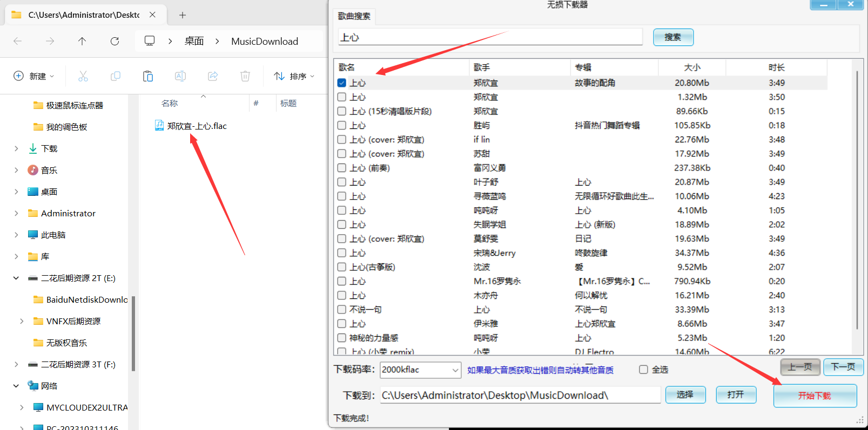Toggle the 全选 select-all checkbox

643,370
